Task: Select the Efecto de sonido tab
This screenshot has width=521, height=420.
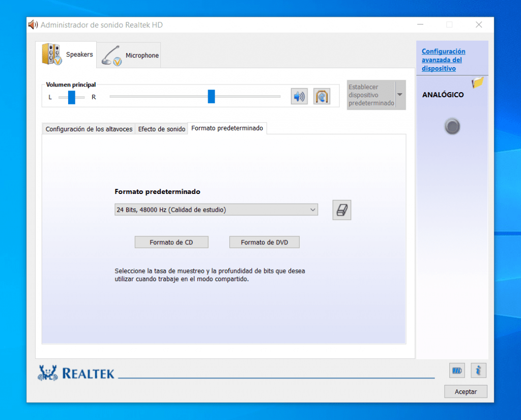Action: coord(162,129)
